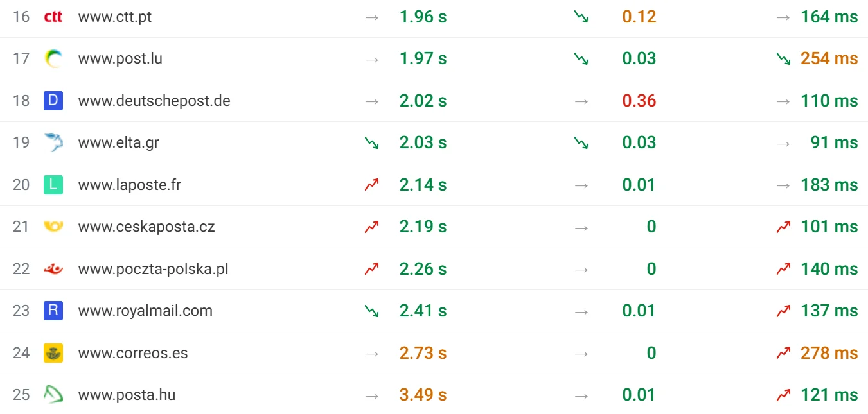
Task: Click the 278 ms value for correos.es
Action: coord(829,353)
